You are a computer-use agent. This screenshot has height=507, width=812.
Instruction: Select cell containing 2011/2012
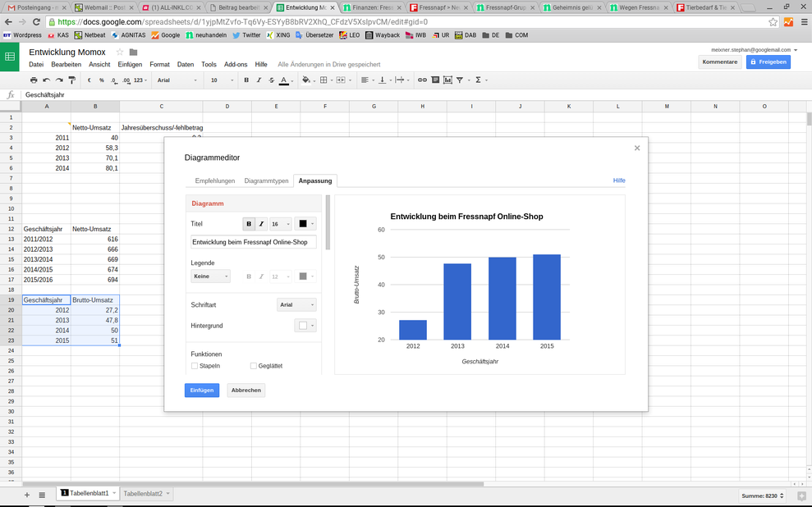tap(46, 239)
